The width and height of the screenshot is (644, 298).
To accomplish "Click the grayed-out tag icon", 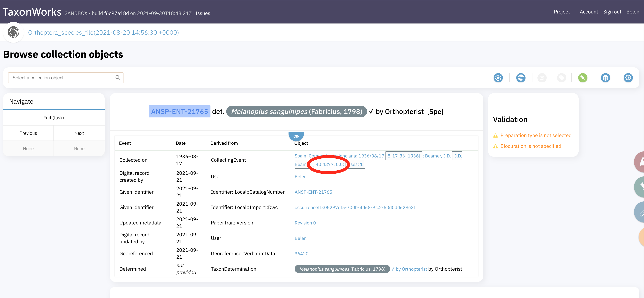I will pyautogui.click(x=561, y=78).
